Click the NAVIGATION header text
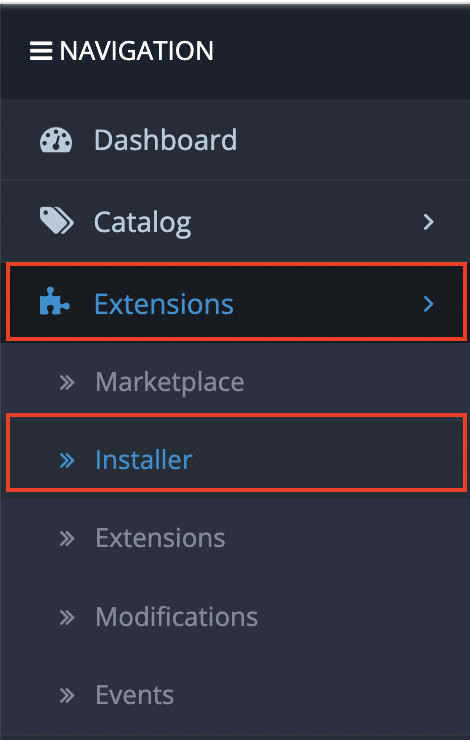 click(136, 51)
